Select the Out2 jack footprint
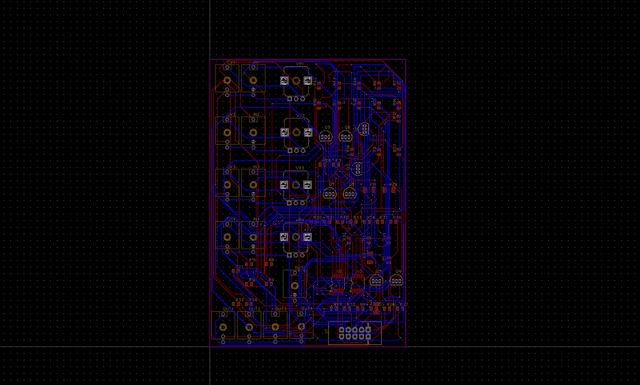The image size is (640, 385). click(x=249, y=326)
